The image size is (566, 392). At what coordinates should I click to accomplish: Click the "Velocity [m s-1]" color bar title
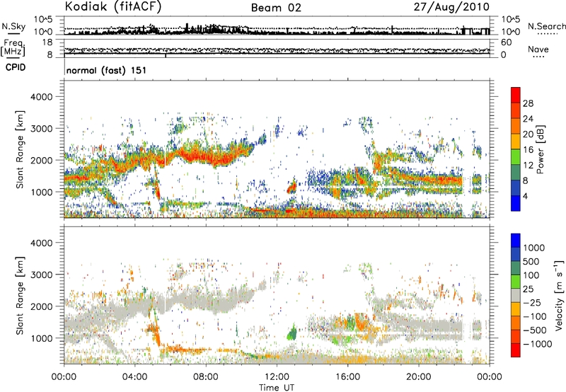click(x=559, y=295)
